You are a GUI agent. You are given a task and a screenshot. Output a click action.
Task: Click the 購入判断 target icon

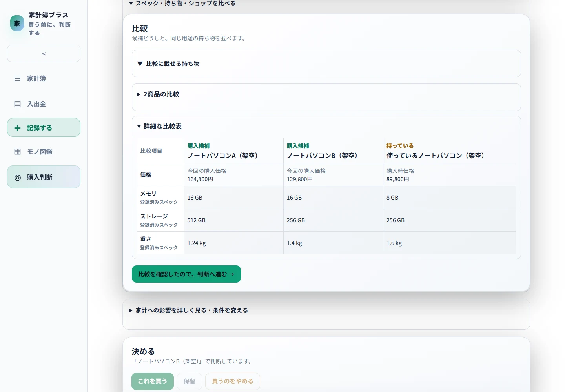pyautogui.click(x=17, y=178)
